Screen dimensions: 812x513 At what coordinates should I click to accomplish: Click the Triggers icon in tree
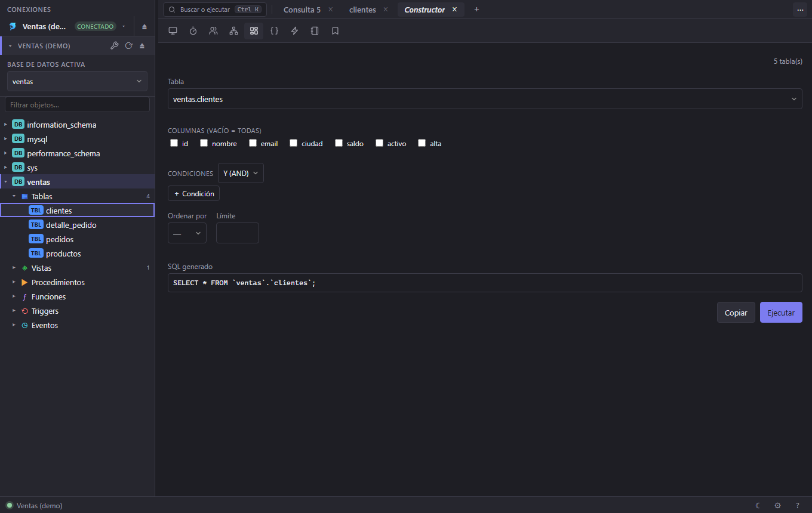(24, 311)
